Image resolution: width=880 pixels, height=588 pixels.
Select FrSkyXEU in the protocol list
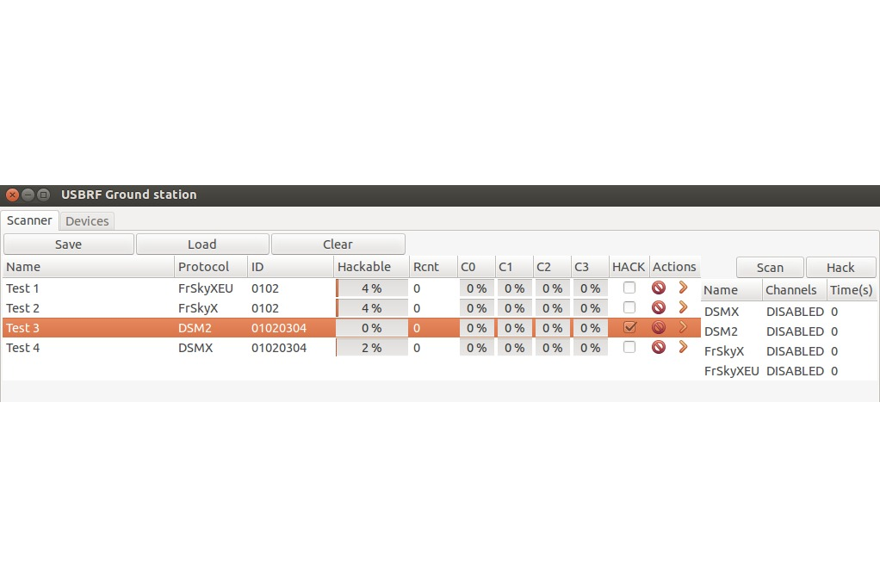click(x=731, y=371)
